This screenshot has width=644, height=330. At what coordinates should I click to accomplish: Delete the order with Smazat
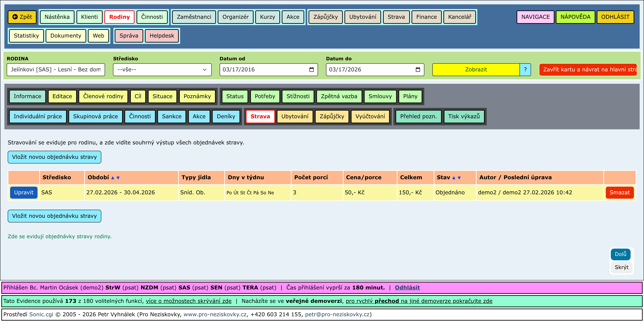(620, 192)
